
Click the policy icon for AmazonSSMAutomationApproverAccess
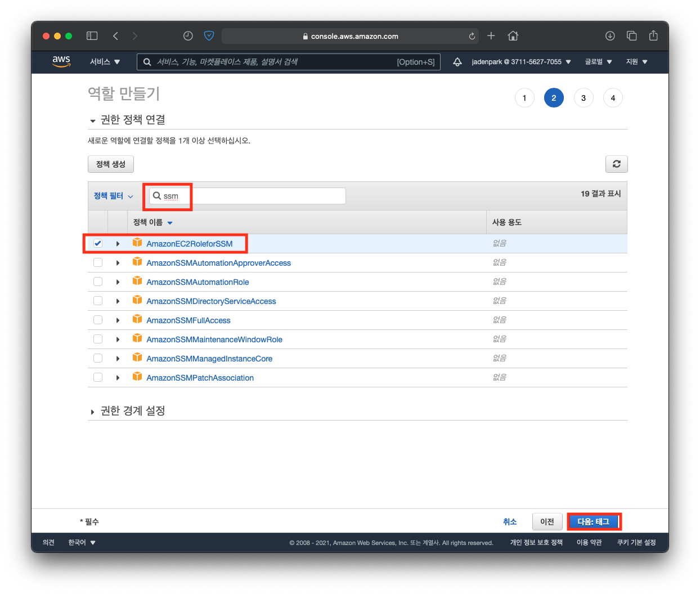(137, 262)
